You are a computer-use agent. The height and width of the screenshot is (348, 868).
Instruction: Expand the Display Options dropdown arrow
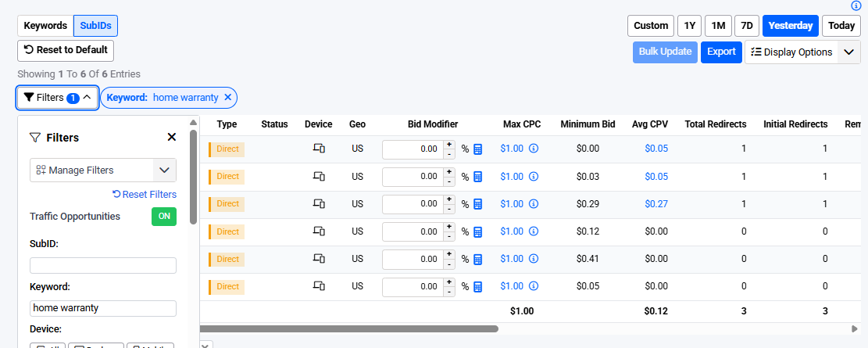tap(849, 52)
